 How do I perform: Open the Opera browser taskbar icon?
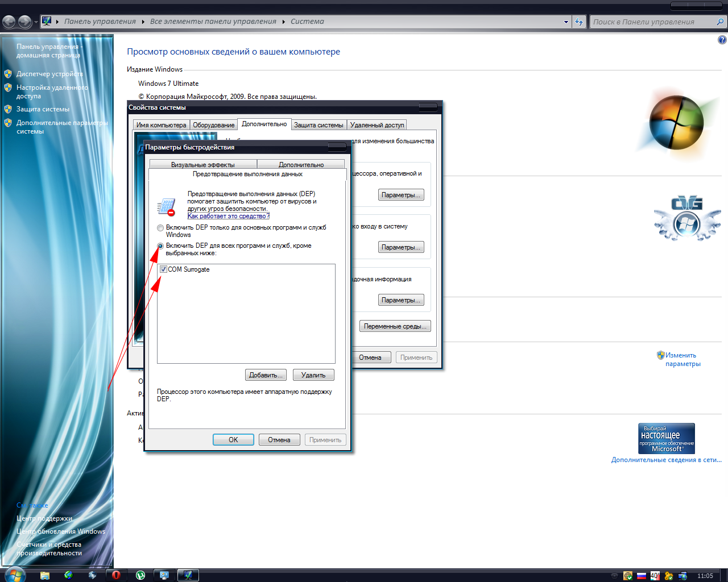point(116,575)
